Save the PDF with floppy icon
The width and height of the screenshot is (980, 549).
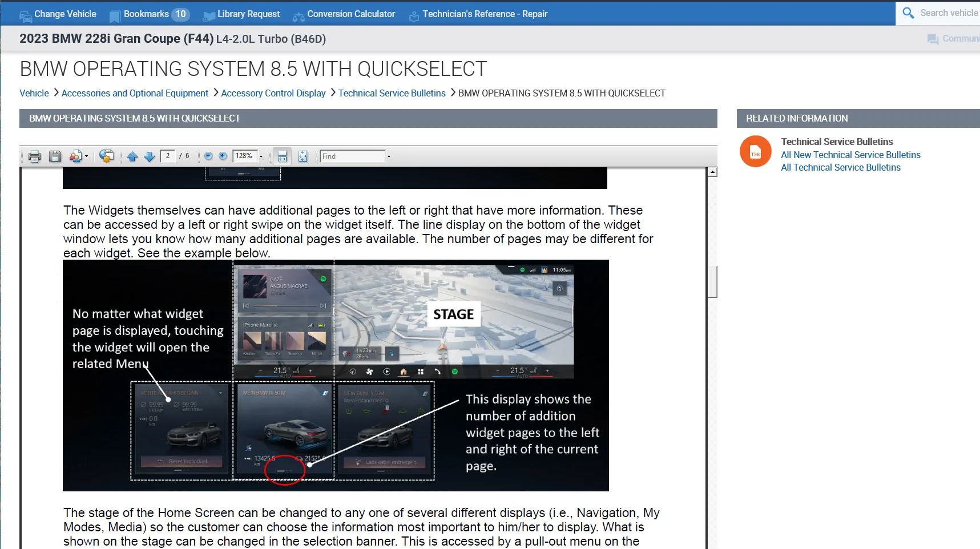click(55, 156)
